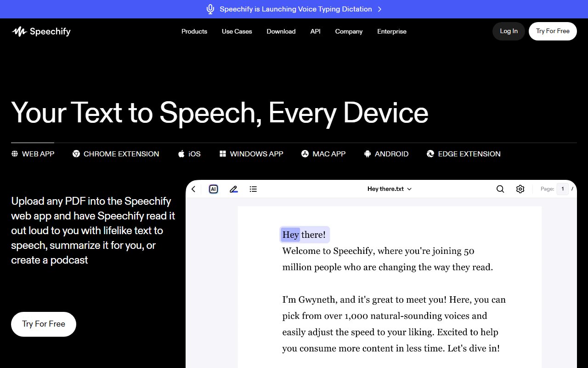Click the Log In button
The width and height of the screenshot is (588, 368).
coord(509,31)
